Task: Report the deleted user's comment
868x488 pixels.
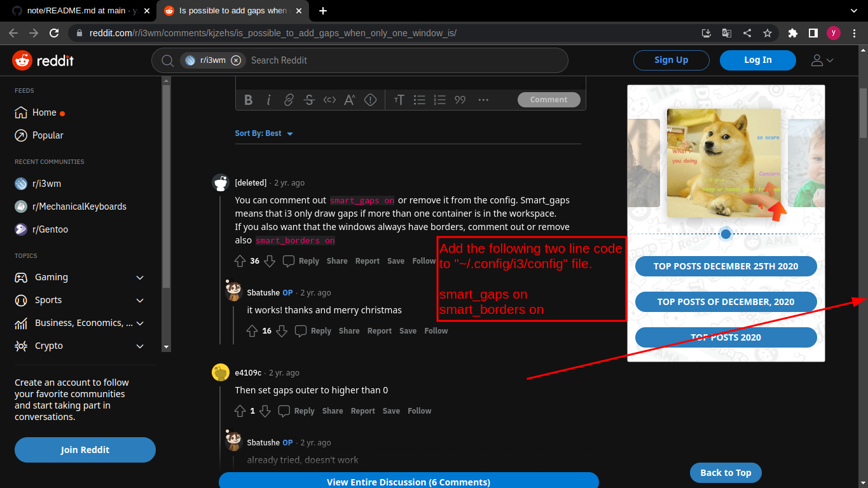Action: point(368,261)
